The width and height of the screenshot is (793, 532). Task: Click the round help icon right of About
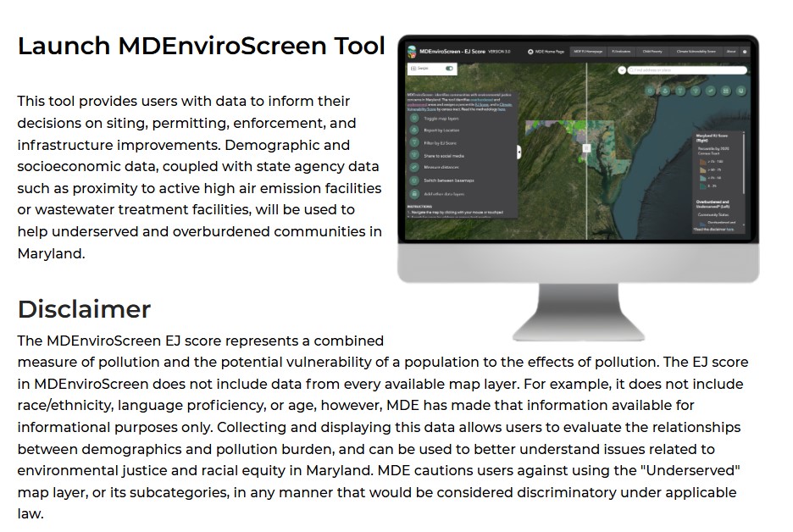pos(745,52)
